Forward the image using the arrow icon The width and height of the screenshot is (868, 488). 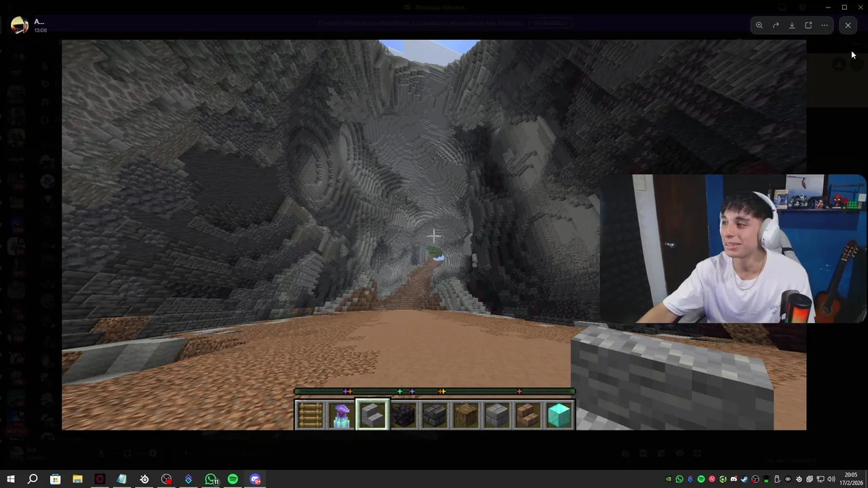point(776,25)
